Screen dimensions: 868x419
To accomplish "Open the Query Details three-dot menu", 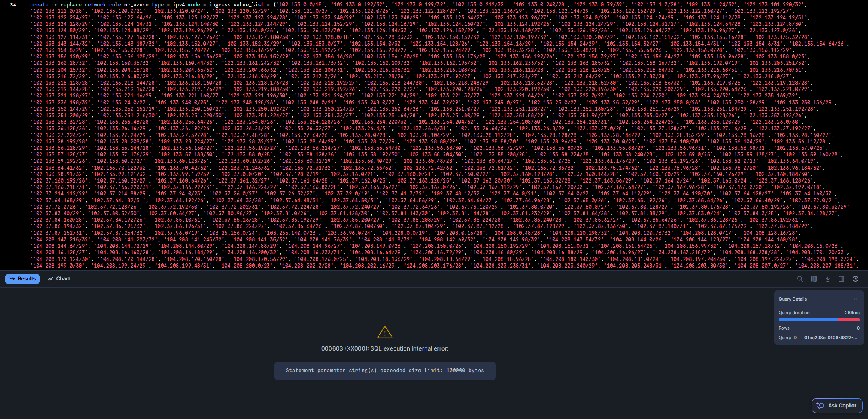I will point(856,299).
